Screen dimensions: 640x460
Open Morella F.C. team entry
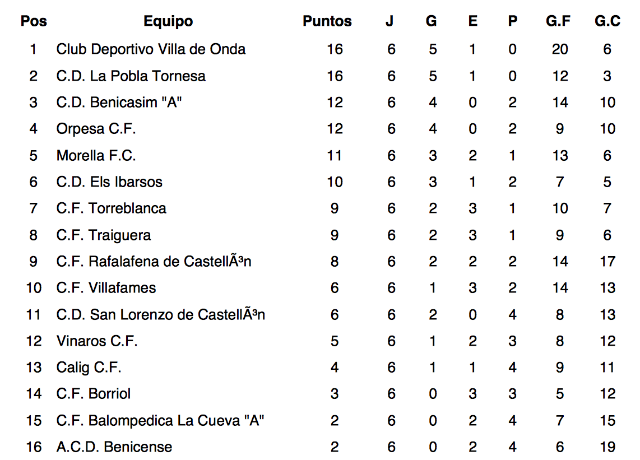click(96, 155)
